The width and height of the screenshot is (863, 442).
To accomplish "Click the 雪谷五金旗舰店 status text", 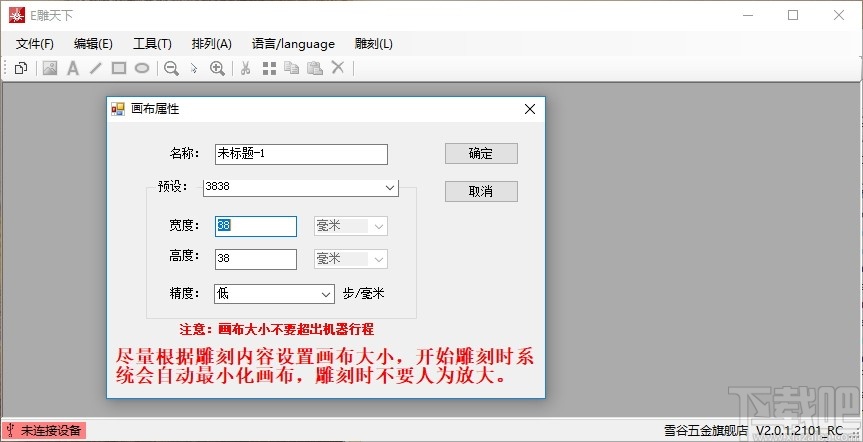I will click(x=706, y=430).
